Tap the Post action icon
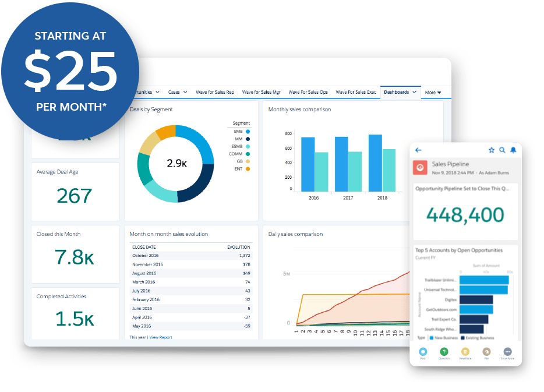The image size is (544, 392). (x=423, y=351)
